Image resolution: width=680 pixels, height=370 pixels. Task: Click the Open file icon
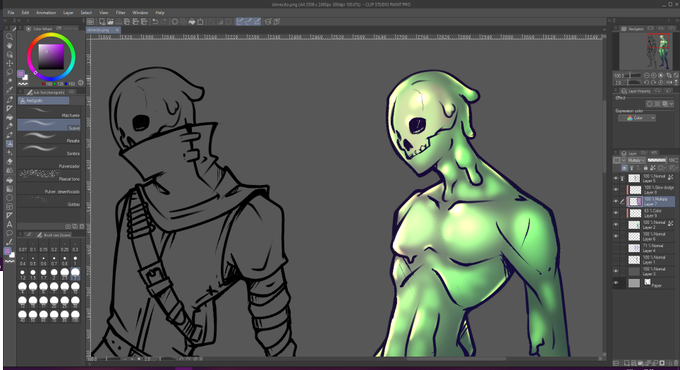(x=110, y=22)
